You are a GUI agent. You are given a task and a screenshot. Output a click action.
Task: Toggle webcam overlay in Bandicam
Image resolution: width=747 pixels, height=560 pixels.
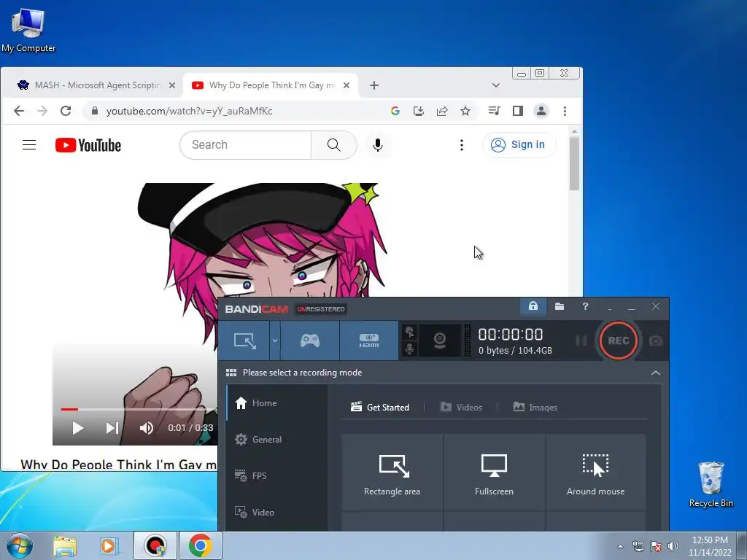point(439,341)
